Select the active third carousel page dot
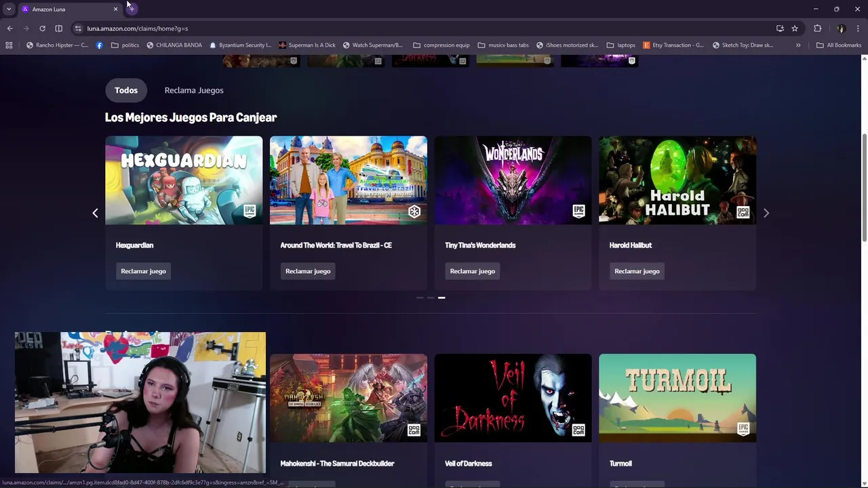 point(441,298)
